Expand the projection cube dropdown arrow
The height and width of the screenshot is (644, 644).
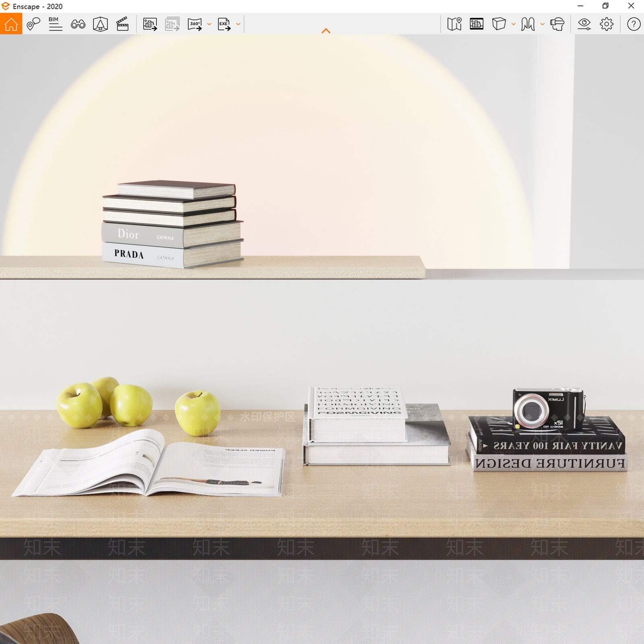514,24
